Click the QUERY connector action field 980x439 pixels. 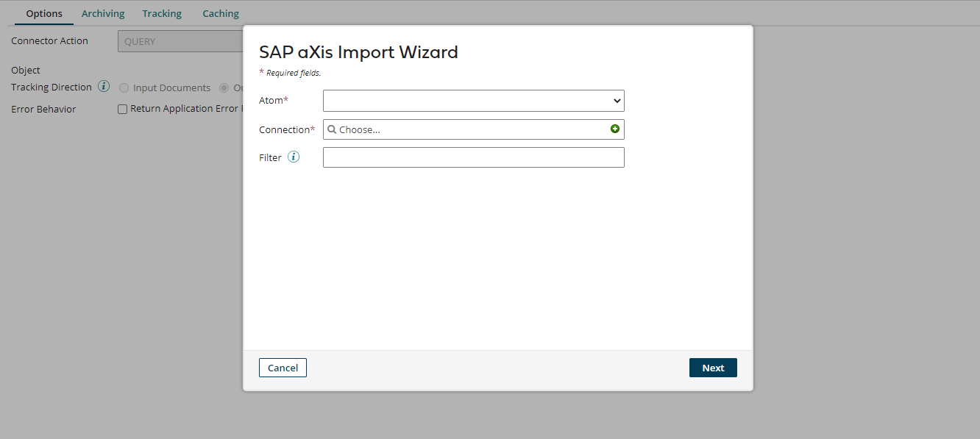click(x=180, y=40)
